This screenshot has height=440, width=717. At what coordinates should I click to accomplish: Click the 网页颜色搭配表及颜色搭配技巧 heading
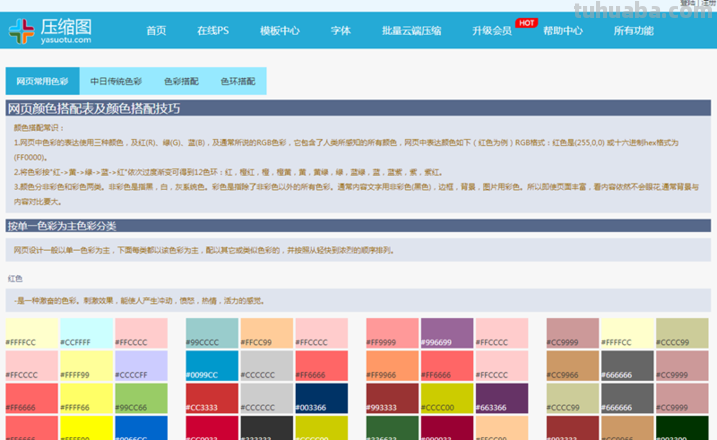(x=94, y=108)
